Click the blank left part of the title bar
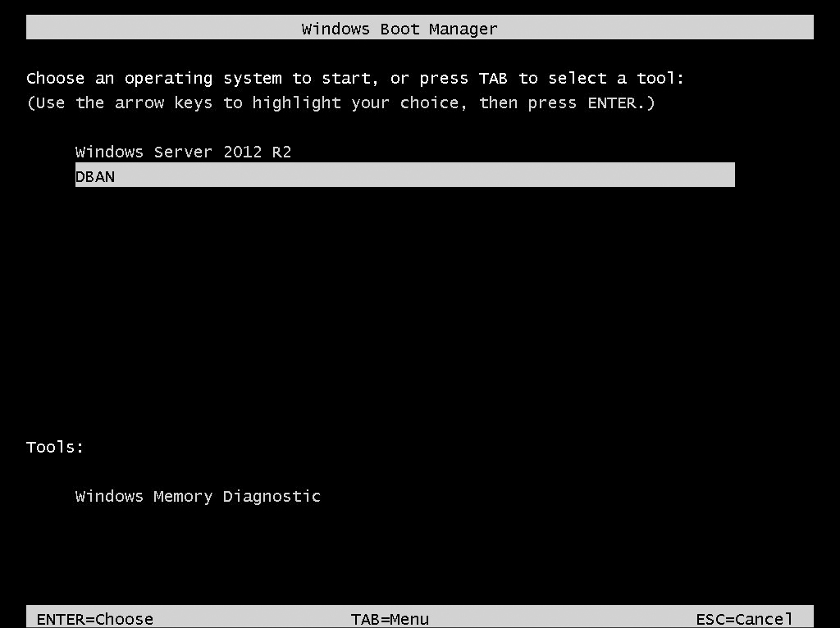 pyautogui.click(x=161, y=27)
